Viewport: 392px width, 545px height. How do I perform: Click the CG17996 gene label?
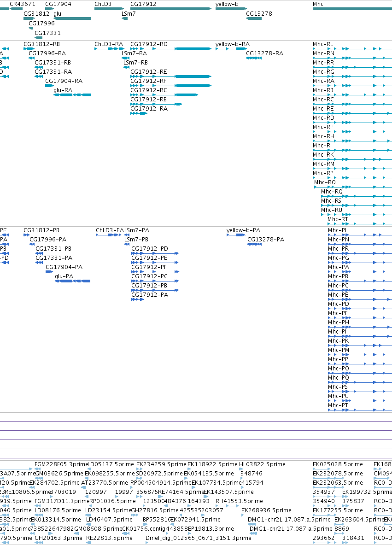[x=42, y=23]
